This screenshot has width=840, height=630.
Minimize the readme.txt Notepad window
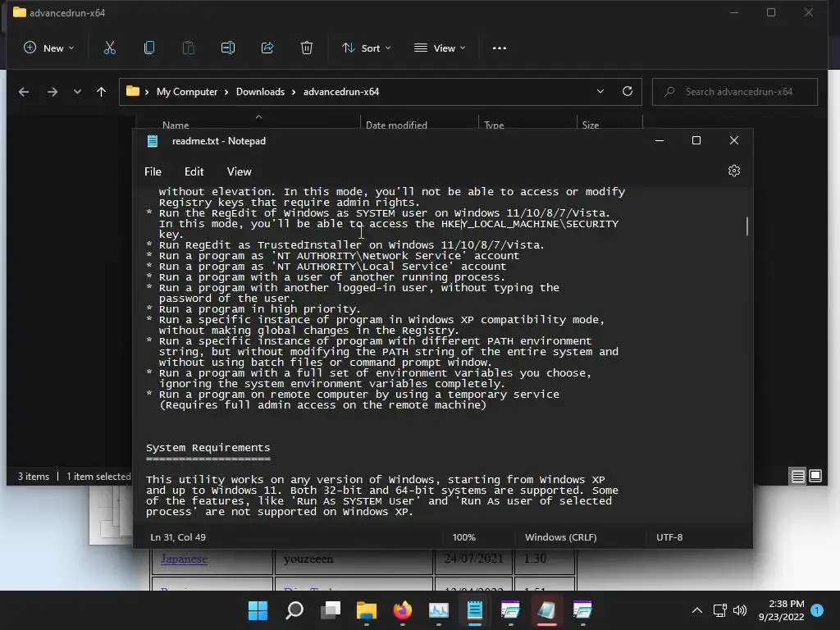point(660,140)
